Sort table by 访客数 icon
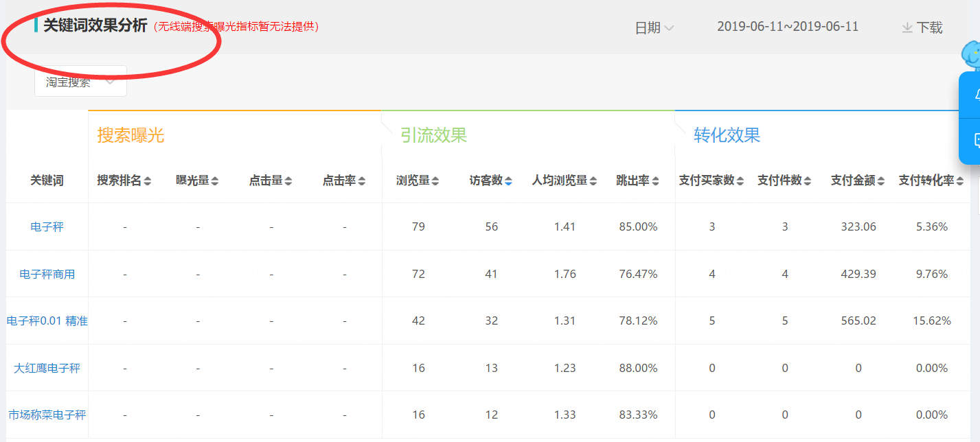This screenshot has width=980, height=442. [508, 181]
